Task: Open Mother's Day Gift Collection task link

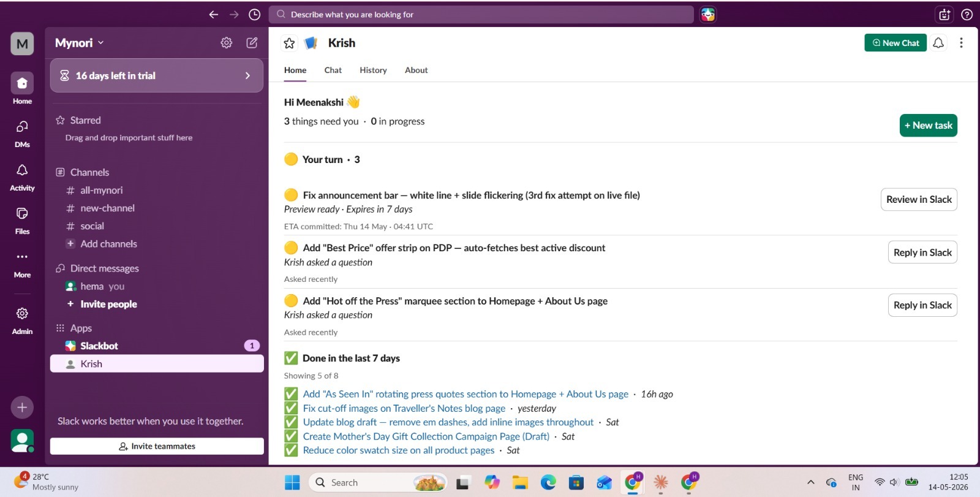Action: 426,436
